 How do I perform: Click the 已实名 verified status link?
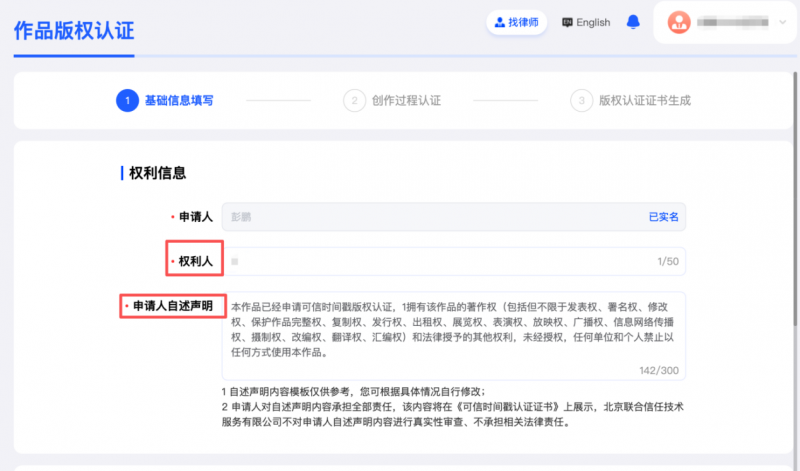coord(664,217)
